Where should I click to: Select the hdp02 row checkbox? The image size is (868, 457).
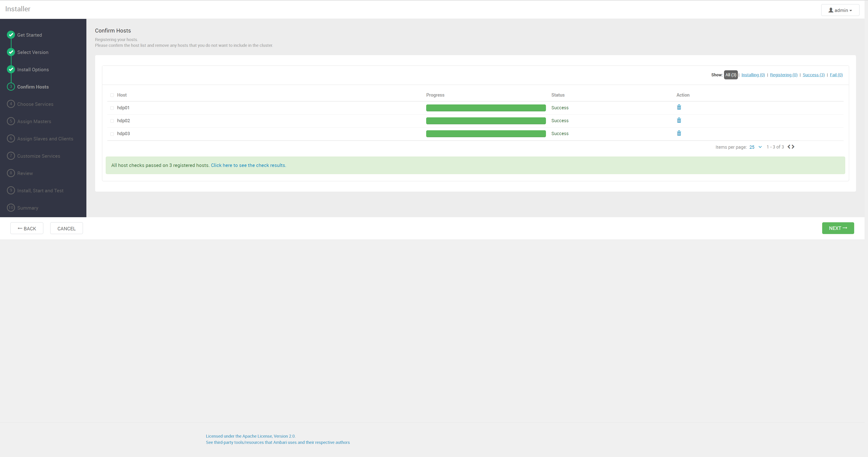112,121
